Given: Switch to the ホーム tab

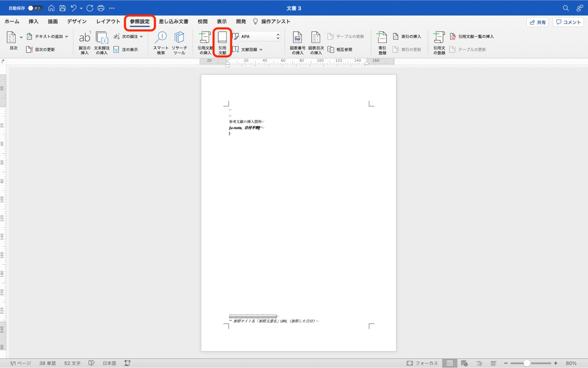Looking at the screenshot, I should pos(12,21).
